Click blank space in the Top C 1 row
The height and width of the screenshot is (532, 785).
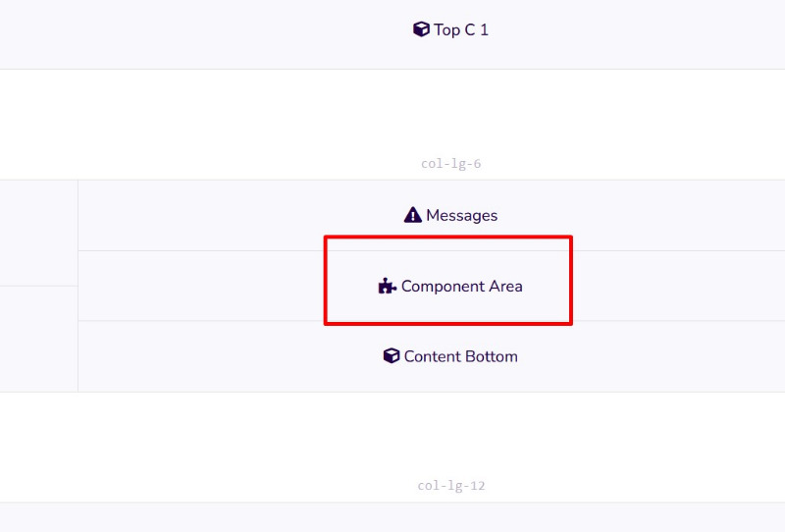click(200, 30)
